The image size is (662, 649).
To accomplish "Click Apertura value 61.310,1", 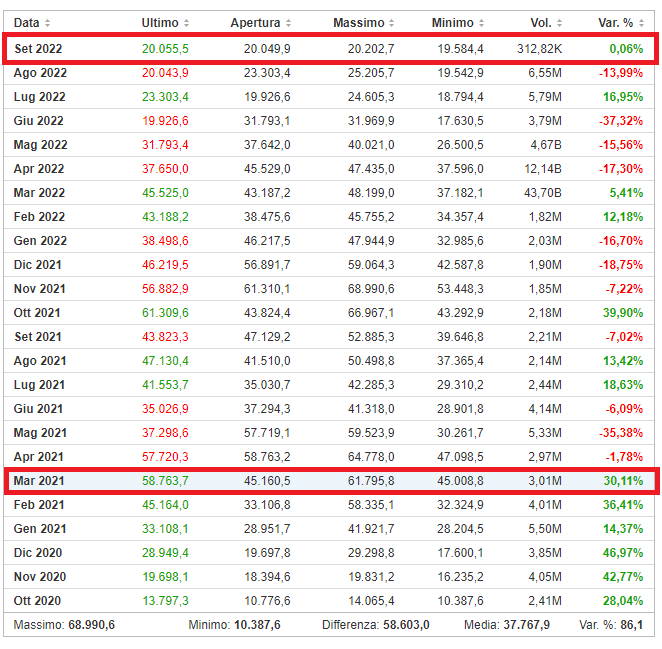I will (x=267, y=289).
